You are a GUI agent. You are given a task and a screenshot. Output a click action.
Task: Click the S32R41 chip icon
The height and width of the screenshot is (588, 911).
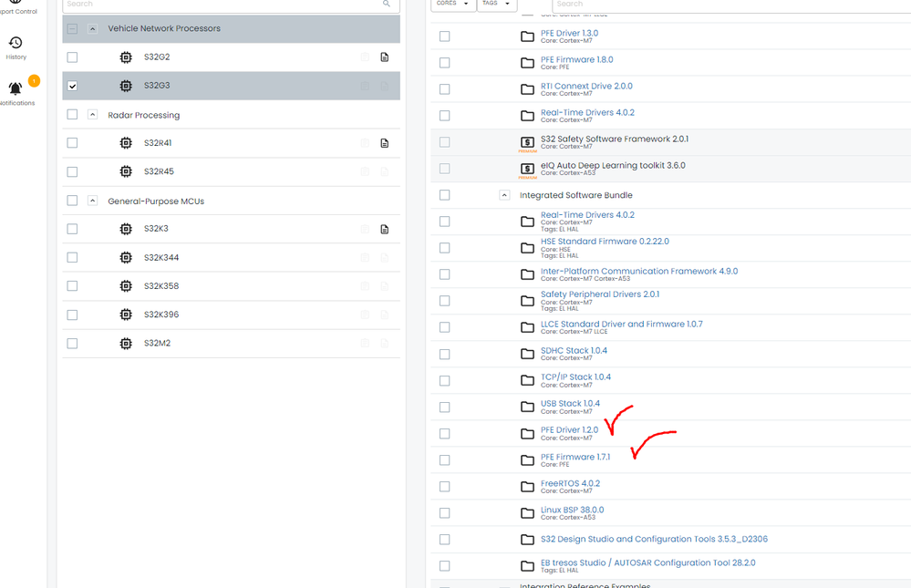126,143
